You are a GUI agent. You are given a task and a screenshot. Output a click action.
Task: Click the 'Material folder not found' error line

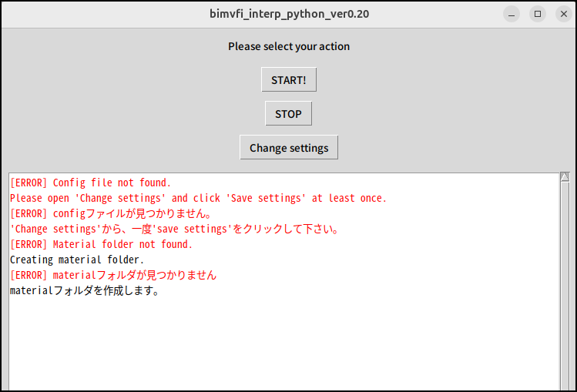[x=101, y=244]
